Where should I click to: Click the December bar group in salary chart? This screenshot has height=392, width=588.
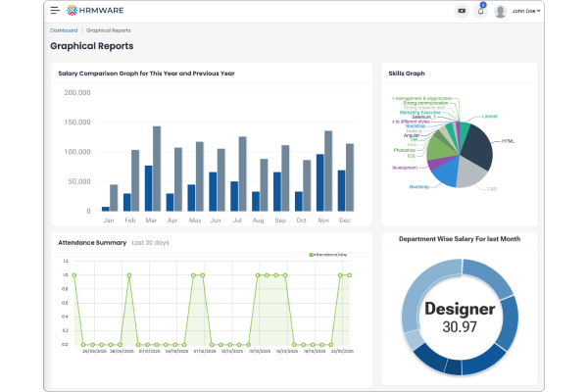pyautogui.click(x=346, y=178)
